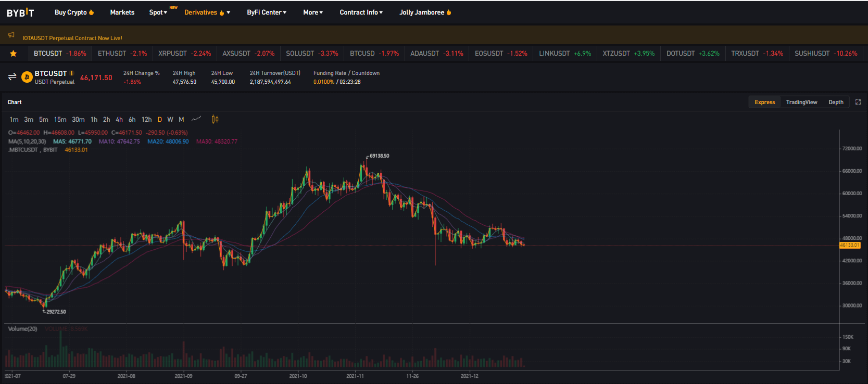Select TRXUSDT in the ticker bar
This screenshot has width=868, height=384.
pyautogui.click(x=757, y=54)
